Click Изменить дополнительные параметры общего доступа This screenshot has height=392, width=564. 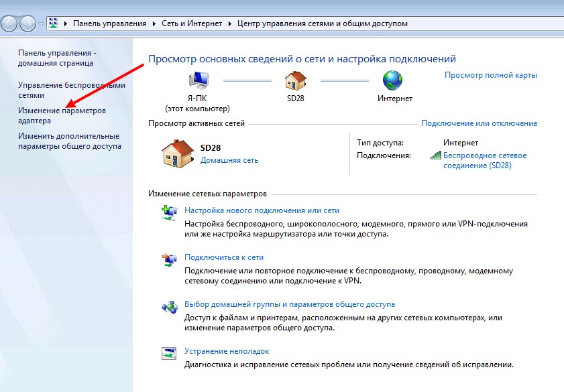tap(69, 141)
